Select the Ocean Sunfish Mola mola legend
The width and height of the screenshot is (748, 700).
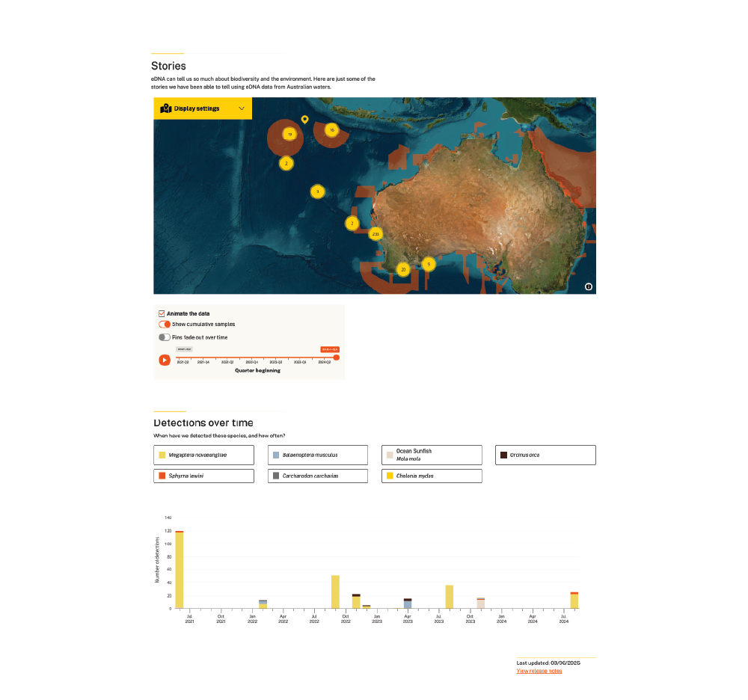[x=432, y=455]
